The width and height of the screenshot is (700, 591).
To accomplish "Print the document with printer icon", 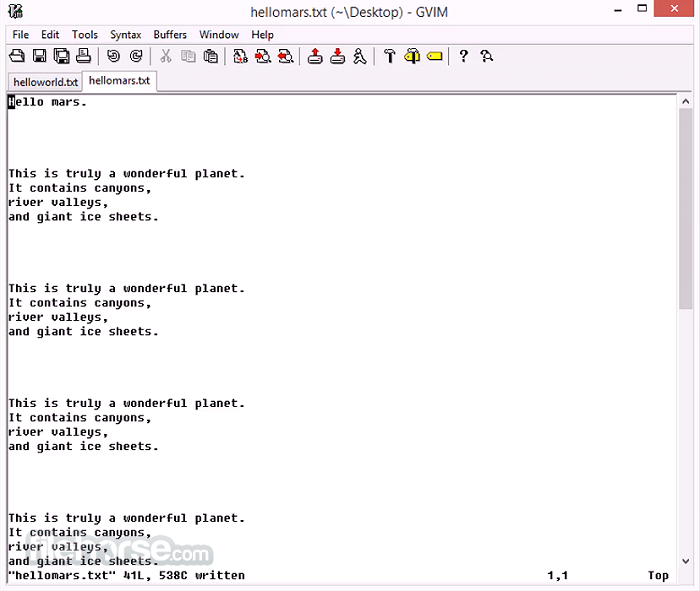I will (x=84, y=57).
